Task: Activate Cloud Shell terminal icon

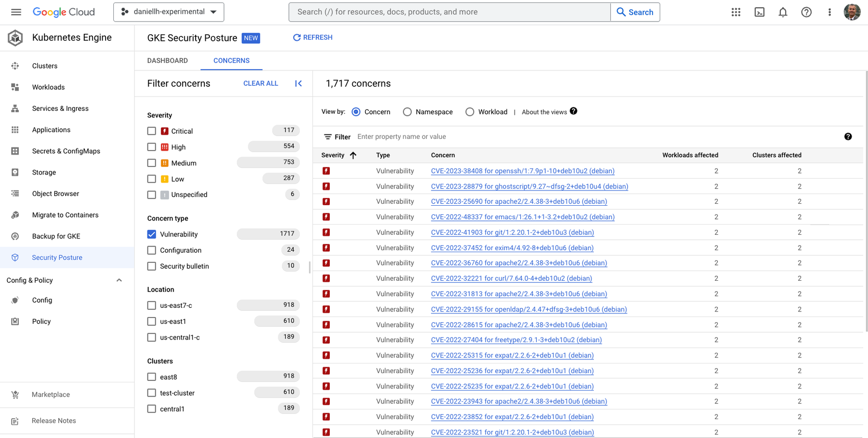Action: pos(759,12)
